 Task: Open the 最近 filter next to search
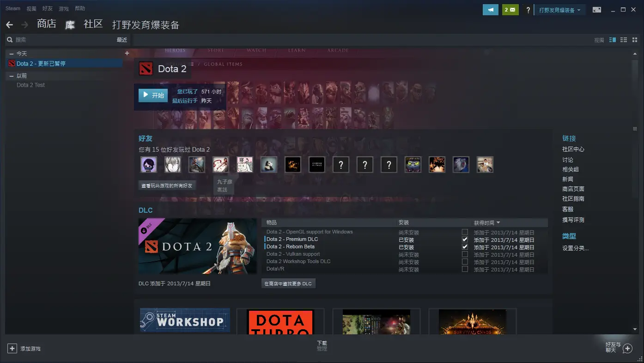coord(122,40)
